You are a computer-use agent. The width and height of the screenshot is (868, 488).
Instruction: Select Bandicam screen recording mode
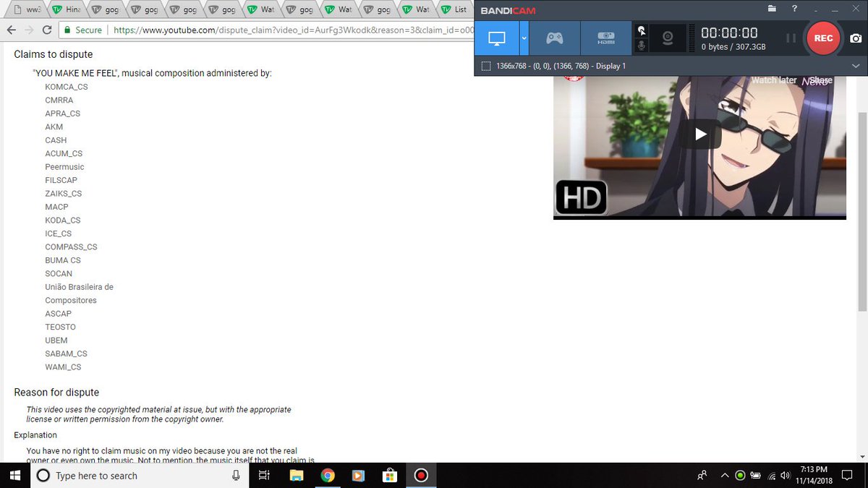point(497,38)
